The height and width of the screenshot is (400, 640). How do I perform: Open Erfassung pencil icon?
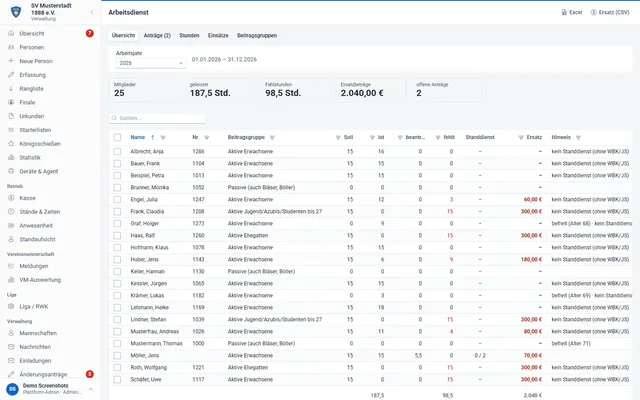point(11,75)
